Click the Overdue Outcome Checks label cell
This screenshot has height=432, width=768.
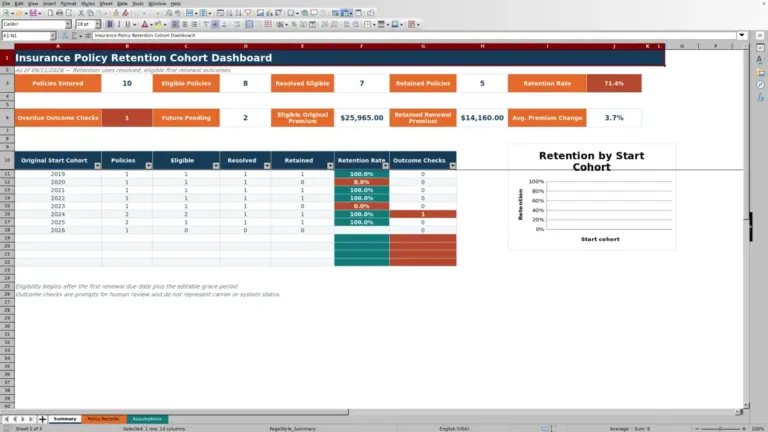pos(58,118)
